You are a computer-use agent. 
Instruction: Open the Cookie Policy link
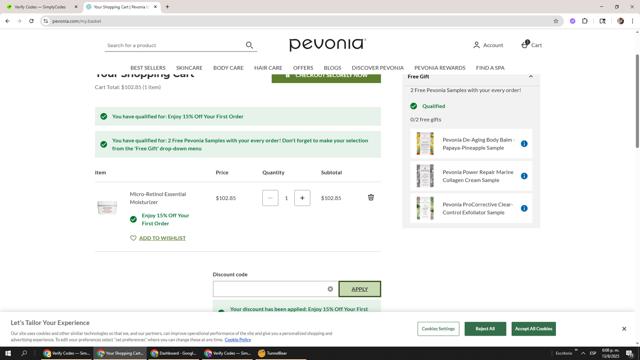[238, 340]
